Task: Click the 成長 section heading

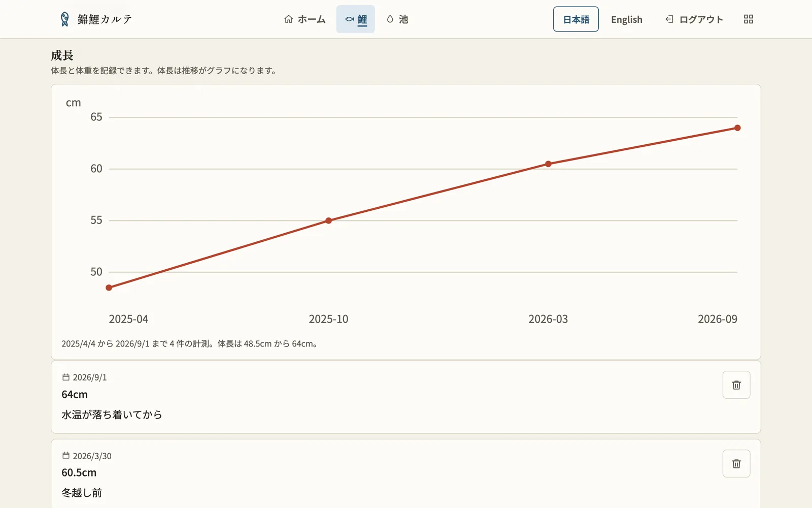Action: (62, 55)
